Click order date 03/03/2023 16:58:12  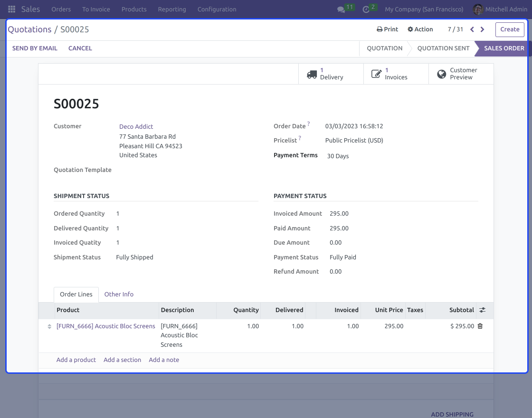(354, 126)
